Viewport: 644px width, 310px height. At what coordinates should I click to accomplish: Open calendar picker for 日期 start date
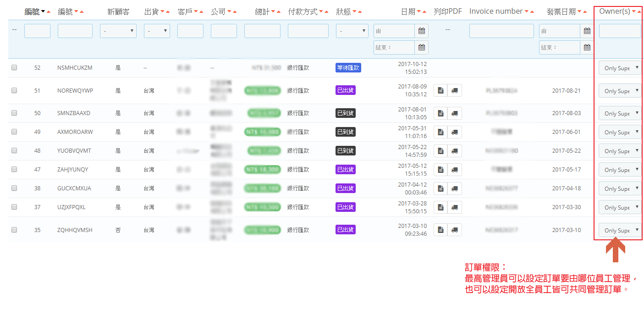[422, 31]
